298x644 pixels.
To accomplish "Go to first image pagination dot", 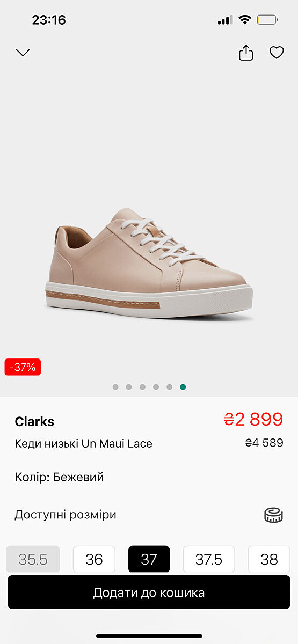I will pyautogui.click(x=115, y=387).
